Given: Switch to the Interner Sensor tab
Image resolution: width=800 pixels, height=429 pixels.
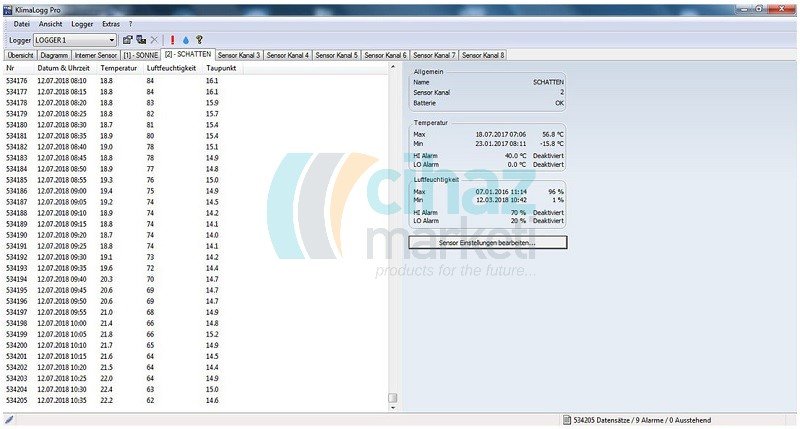Looking at the screenshot, I should tap(95, 55).
